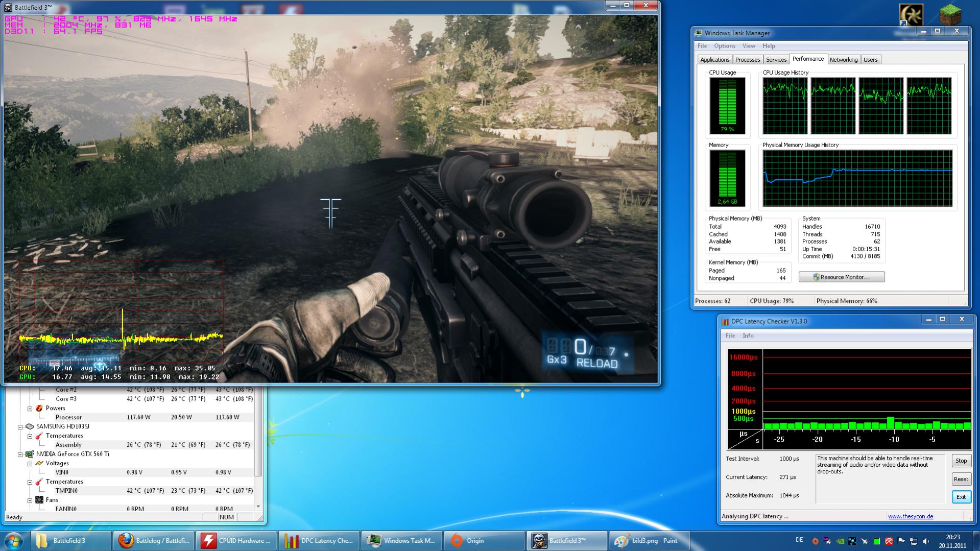Open the Action Center flag icon
This screenshot has width=980, height=551.
[901, 541]
